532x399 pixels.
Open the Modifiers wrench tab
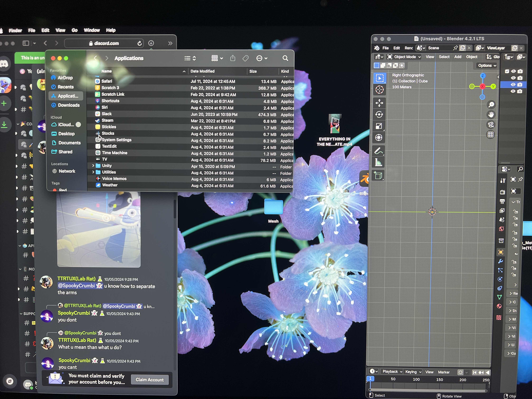pyautogui.click(x=500, y=261)
